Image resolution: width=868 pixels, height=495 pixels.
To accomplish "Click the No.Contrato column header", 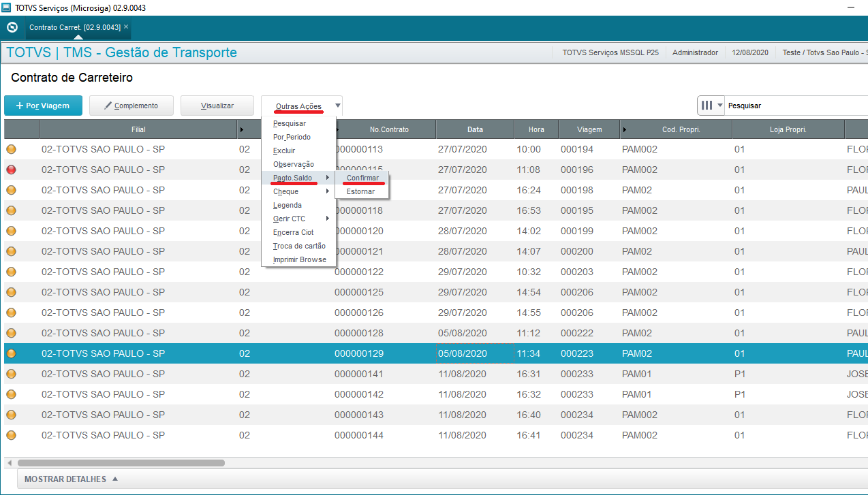I will 389,129.
